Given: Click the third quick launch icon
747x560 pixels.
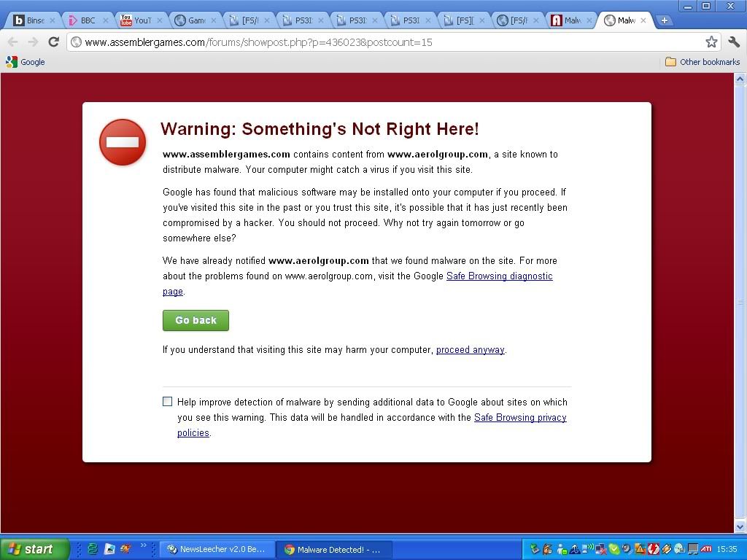Looking at the screenshot, I should 125,549.
